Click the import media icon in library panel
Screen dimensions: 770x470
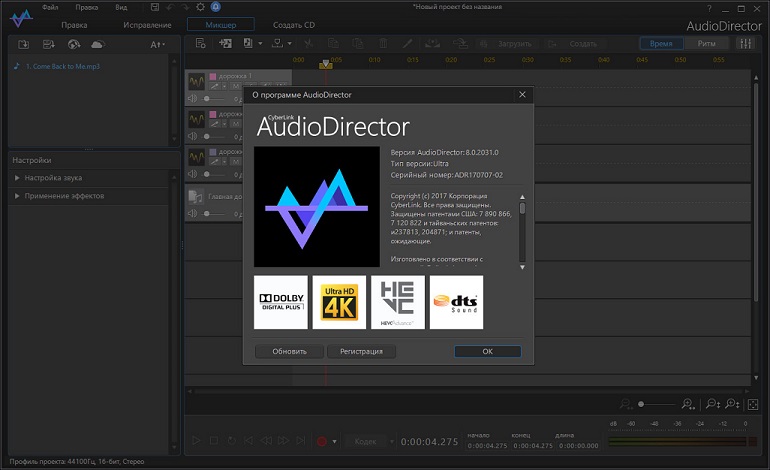pyautogui.click(x=24, y=45)
